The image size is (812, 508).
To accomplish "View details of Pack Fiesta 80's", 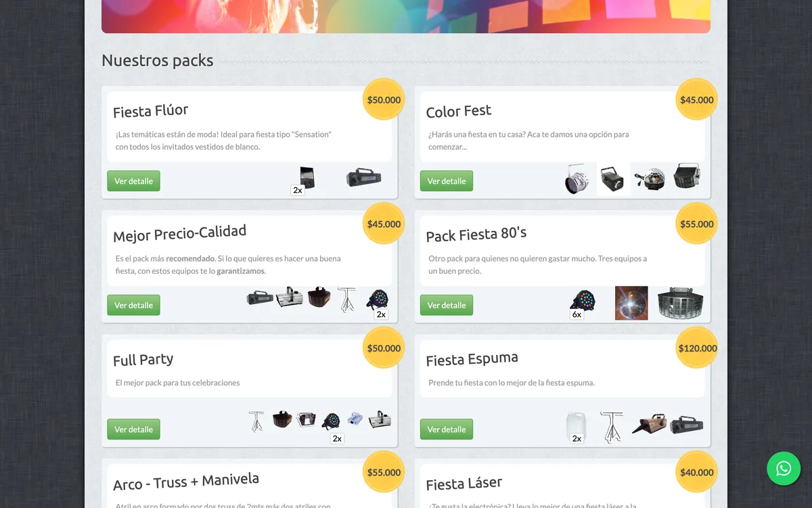I will (x=447, y=305).
